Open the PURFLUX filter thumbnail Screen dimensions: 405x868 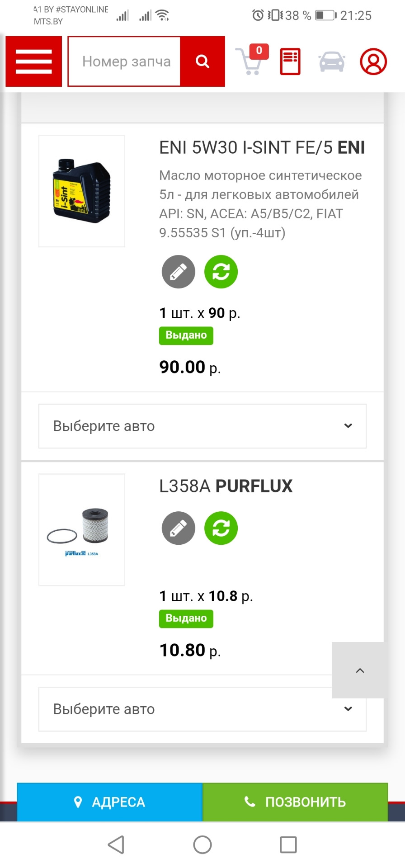82,529
